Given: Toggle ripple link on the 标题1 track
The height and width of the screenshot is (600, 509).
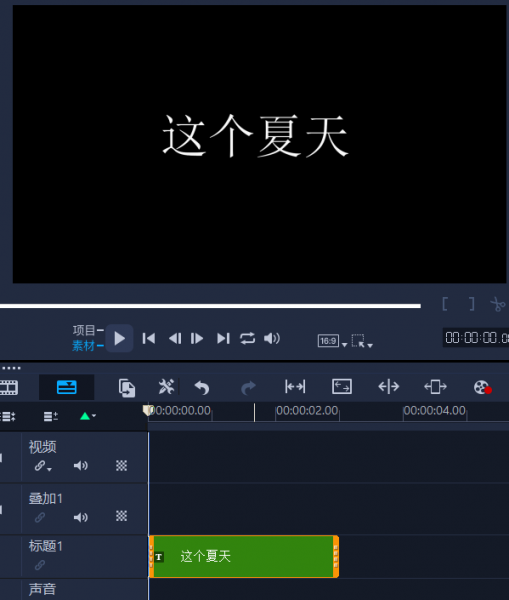Looking at the screenshot, I should [40, 565].
